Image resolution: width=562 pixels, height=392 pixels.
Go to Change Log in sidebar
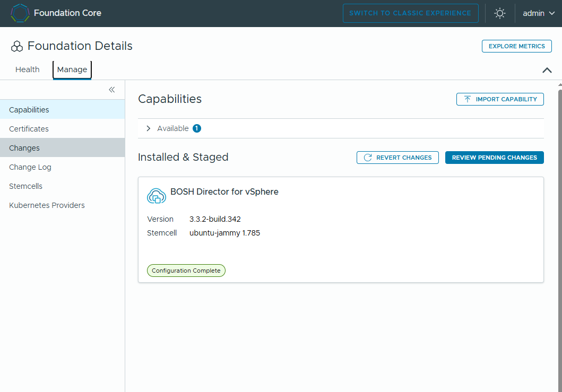click(x=63, y=167)
